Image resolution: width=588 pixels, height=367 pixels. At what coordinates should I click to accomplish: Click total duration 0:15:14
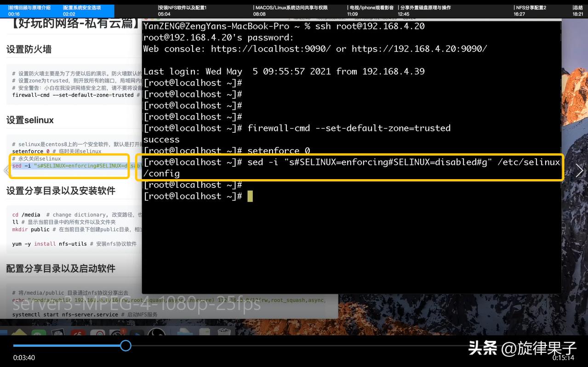click(x=563, y=358)
